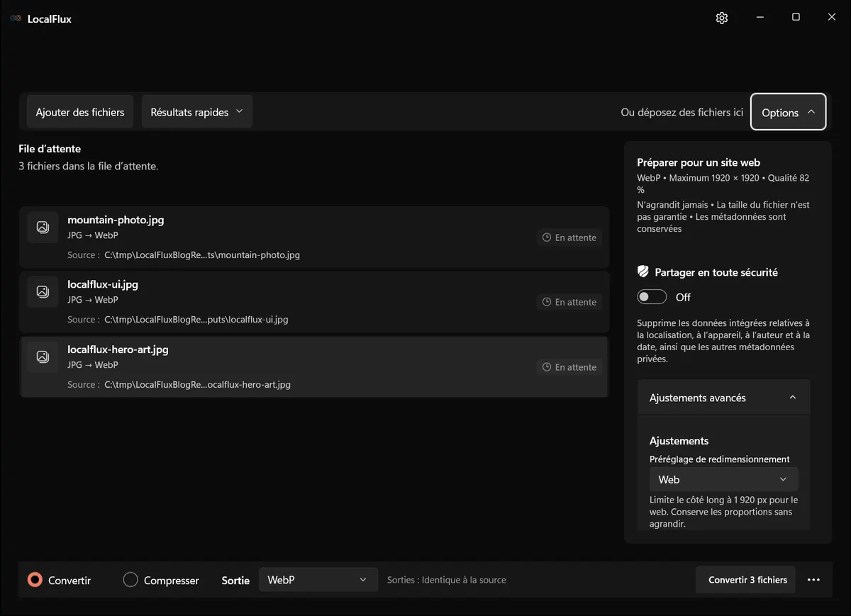
Task: Click the source path of localflux-hero-art.jpg
Action: [198, 385]
